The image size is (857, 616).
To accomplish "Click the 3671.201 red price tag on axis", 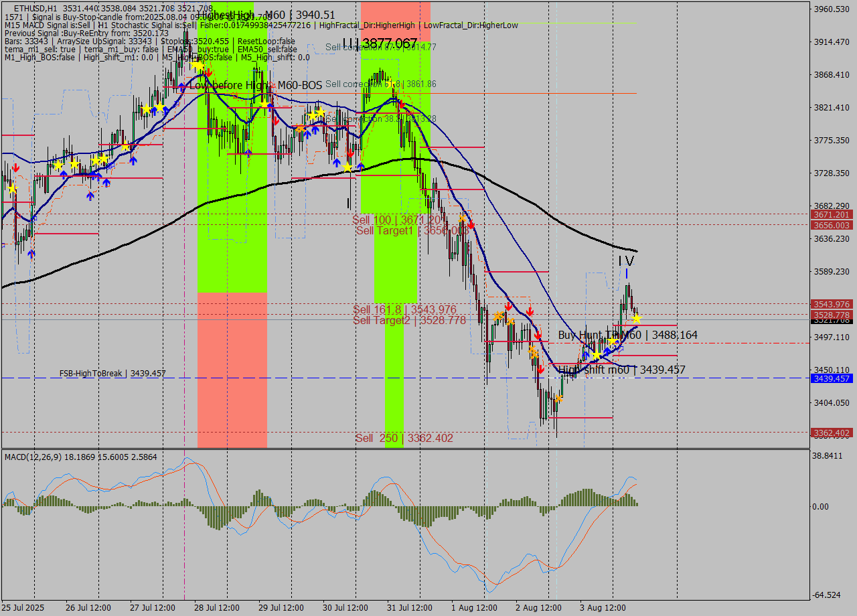I will pos(832,214).
